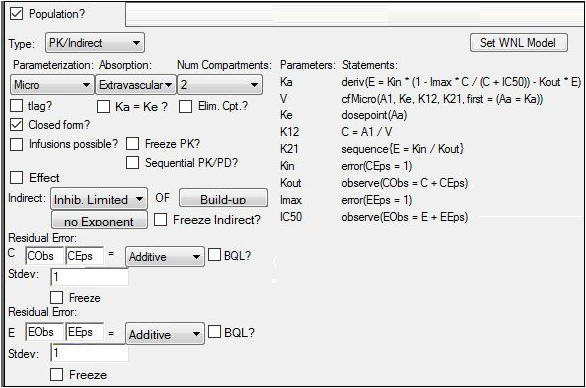The image size is (586, 388).
Task: Click the IC50 parameter
Action: pos(291,217)
